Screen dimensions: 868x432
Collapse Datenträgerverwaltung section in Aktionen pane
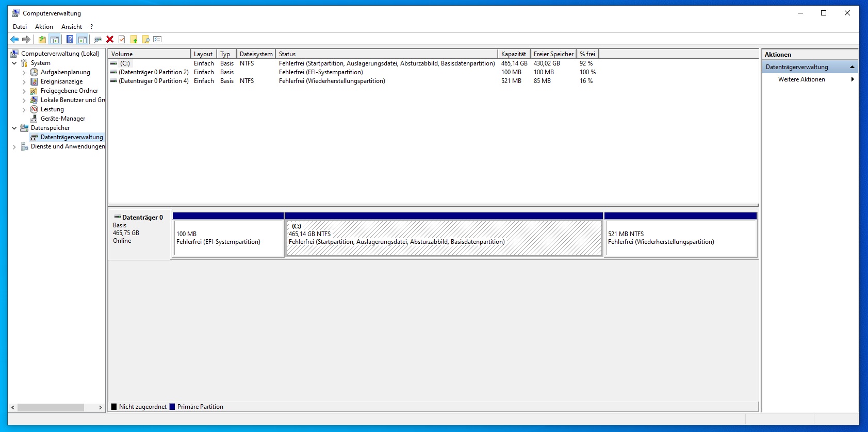852,67
